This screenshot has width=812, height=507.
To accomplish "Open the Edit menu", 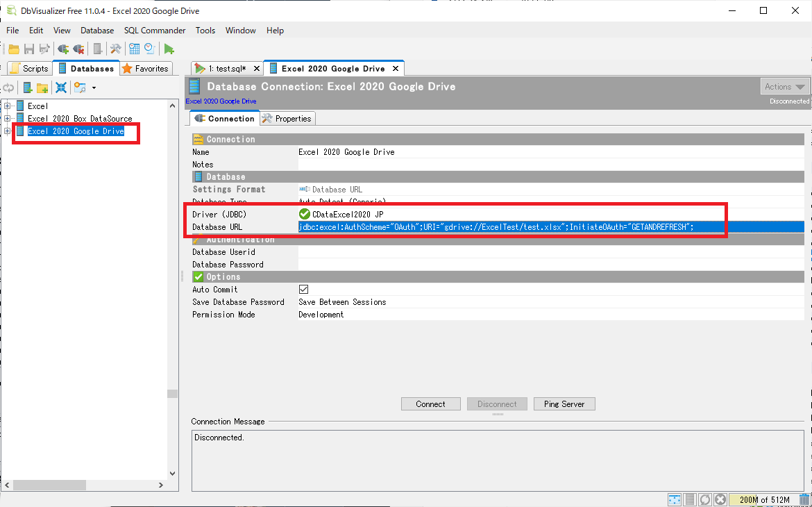I will (36, 31).
